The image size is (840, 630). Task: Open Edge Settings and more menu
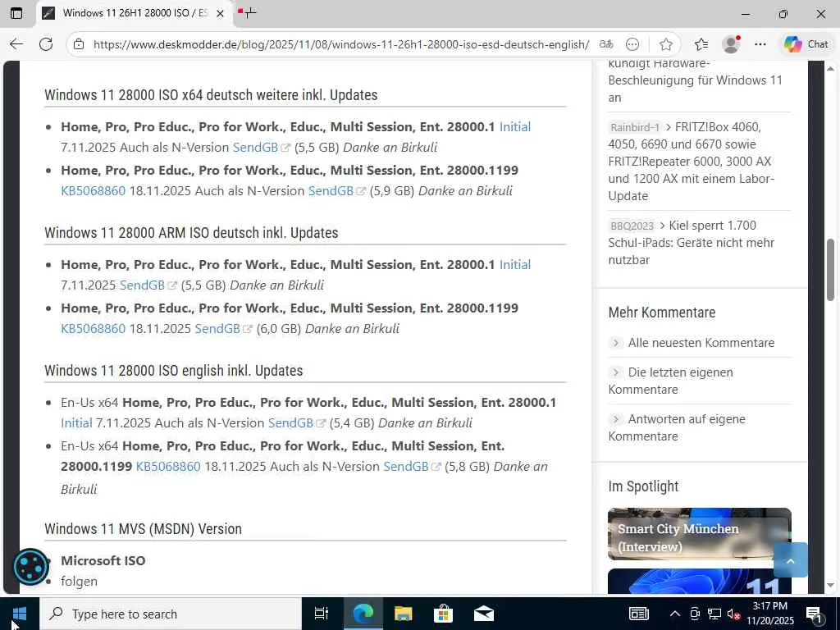click(760, 44)
